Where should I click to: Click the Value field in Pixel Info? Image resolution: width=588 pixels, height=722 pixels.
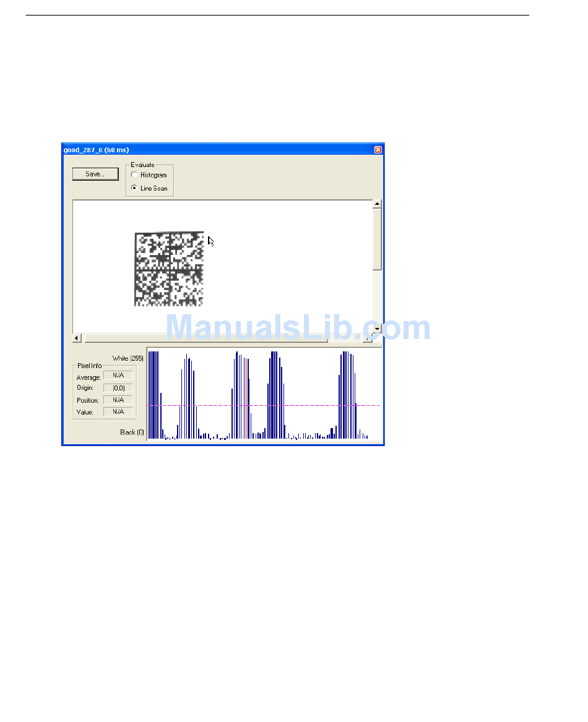coord(118,411)
